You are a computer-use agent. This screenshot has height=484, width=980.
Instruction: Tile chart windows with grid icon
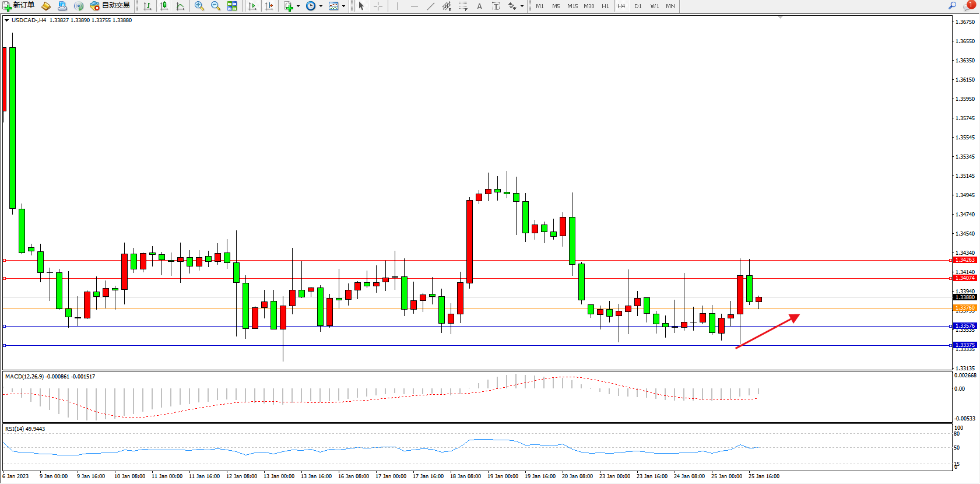click(x=232, y=6)
